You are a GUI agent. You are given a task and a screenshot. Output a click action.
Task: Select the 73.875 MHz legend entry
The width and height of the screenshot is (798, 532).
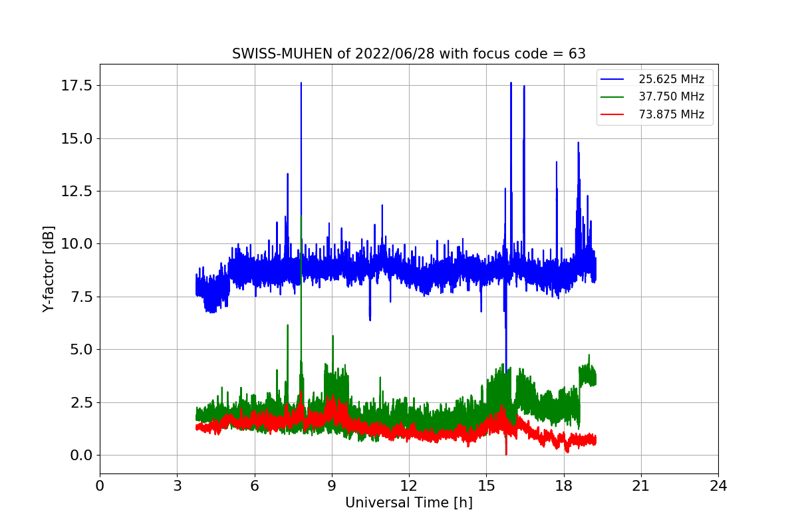(x=652, y=114)
